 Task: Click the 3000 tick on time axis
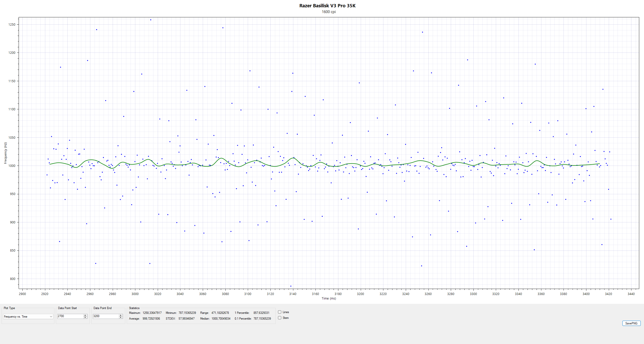tap(135, 294)
